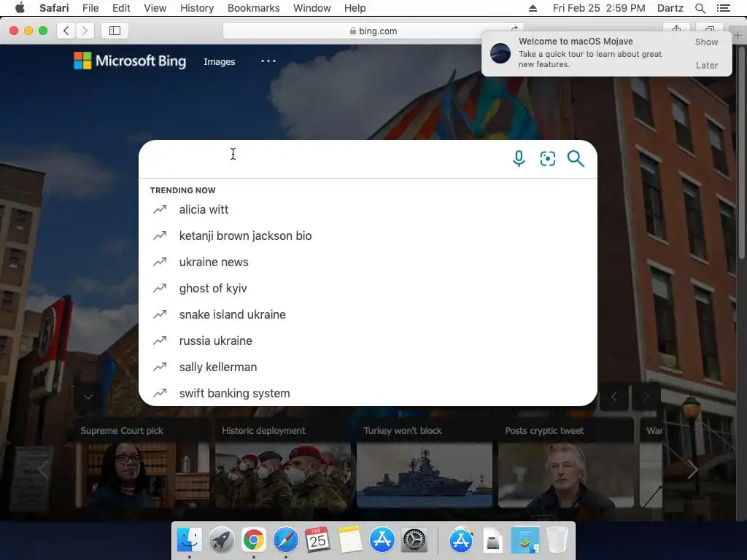Open Launchpad rocket icon in Dock

222,540
